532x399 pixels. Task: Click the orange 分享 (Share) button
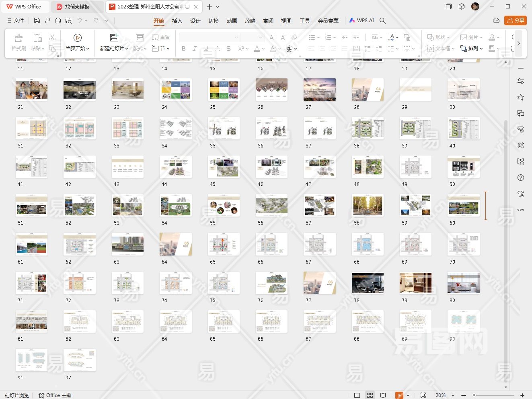pos(516,20)
